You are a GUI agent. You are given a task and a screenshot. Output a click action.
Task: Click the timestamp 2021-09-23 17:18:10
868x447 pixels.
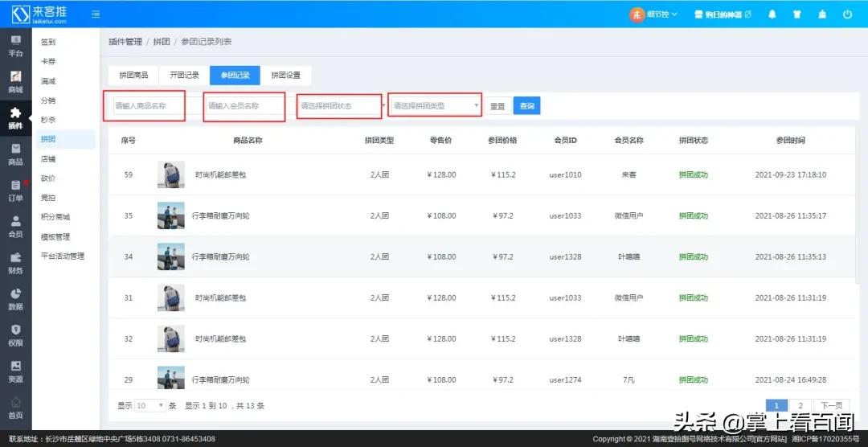coord(791,174)
